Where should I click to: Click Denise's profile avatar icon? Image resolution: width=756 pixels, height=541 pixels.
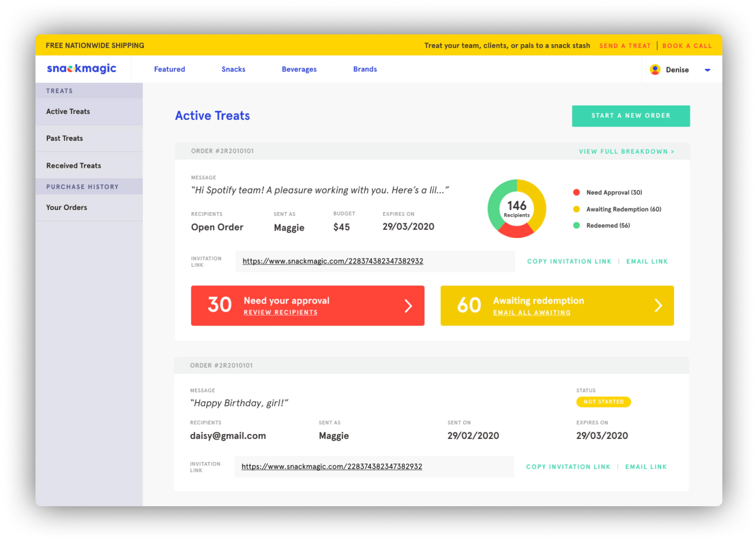(x=655, y=70)
